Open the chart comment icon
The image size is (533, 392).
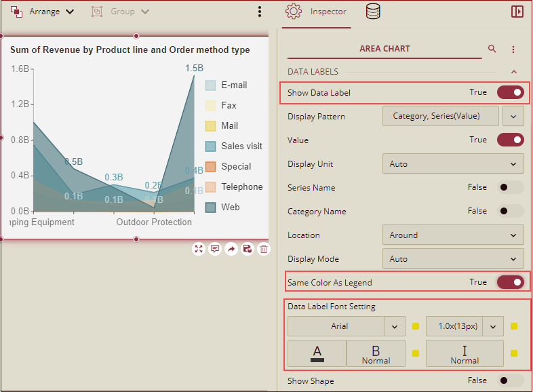[x=215, y=249]
